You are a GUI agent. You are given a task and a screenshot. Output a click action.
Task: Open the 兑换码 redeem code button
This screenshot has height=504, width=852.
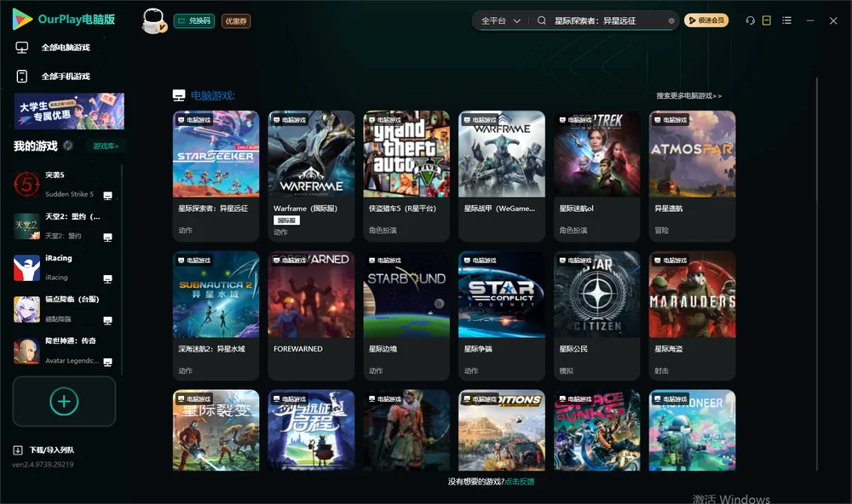[x=194, y=20]
